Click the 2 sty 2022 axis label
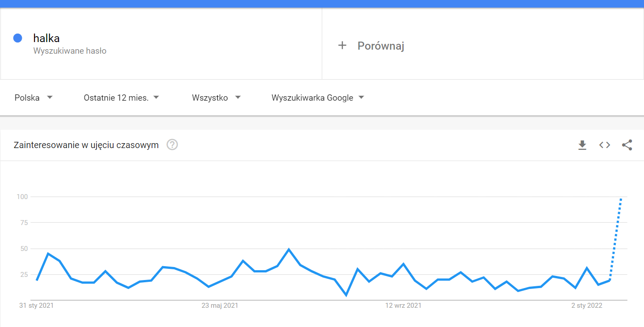Viewport: 644px width, 327px height. tap(587, 306)
